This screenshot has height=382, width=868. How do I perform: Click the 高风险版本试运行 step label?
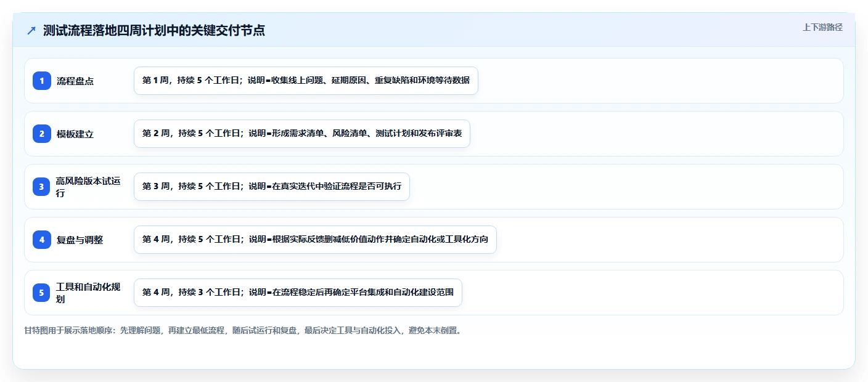click(88, 187)
